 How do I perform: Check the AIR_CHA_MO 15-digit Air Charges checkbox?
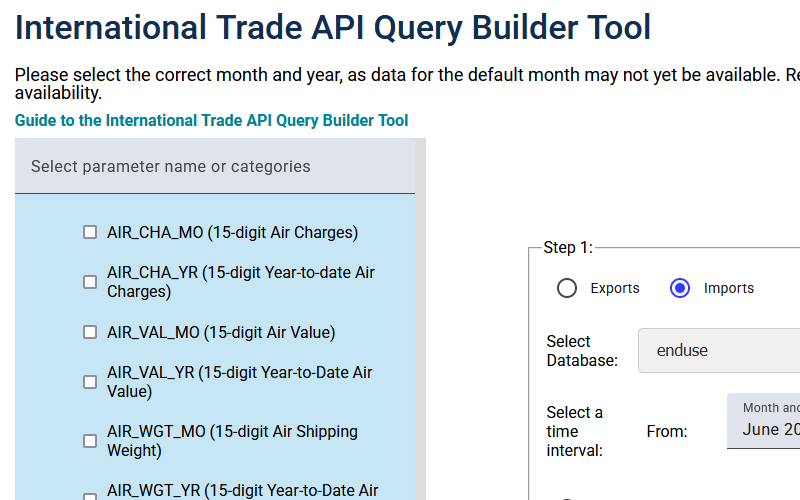click(x=90, y=233)
